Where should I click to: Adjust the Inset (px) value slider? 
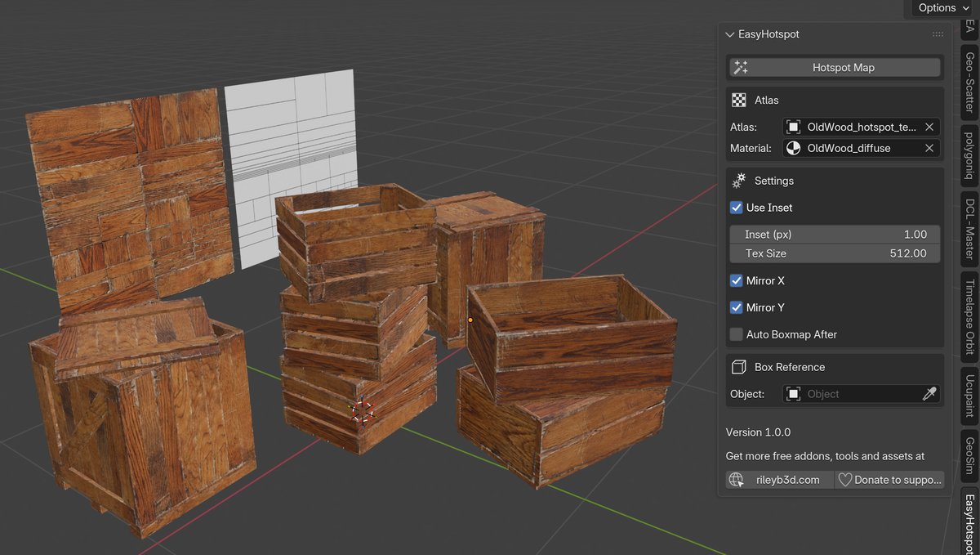click(x=835, y=235)
